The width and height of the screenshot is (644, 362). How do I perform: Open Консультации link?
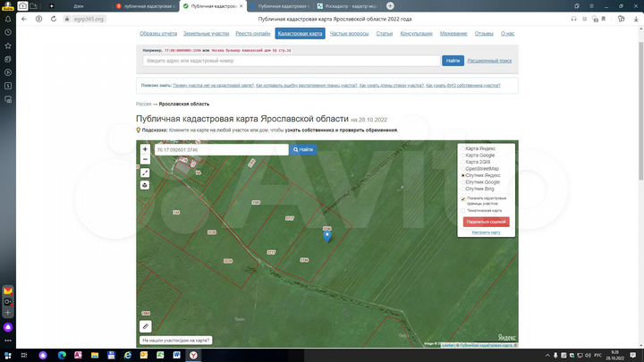[417, 34]
